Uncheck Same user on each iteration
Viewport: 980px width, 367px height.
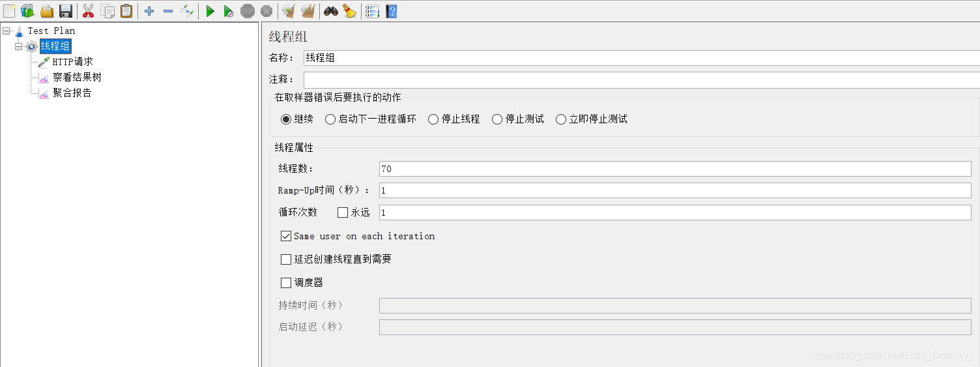(x=286, y=236)
